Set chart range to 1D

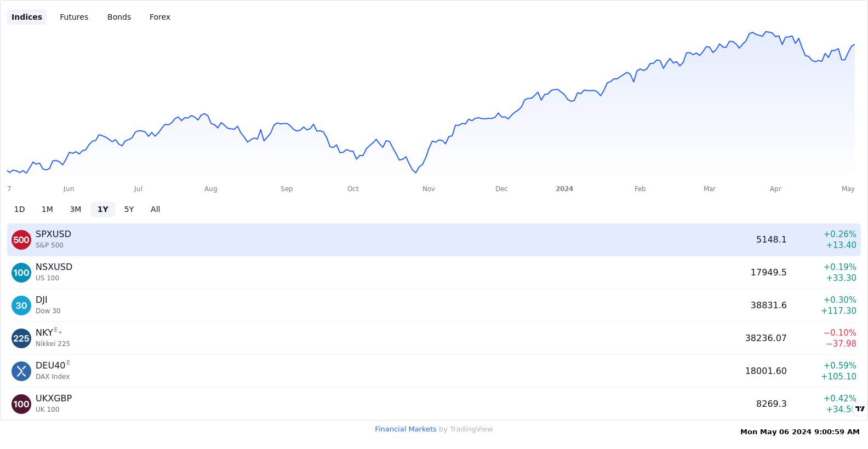(20, 209)
